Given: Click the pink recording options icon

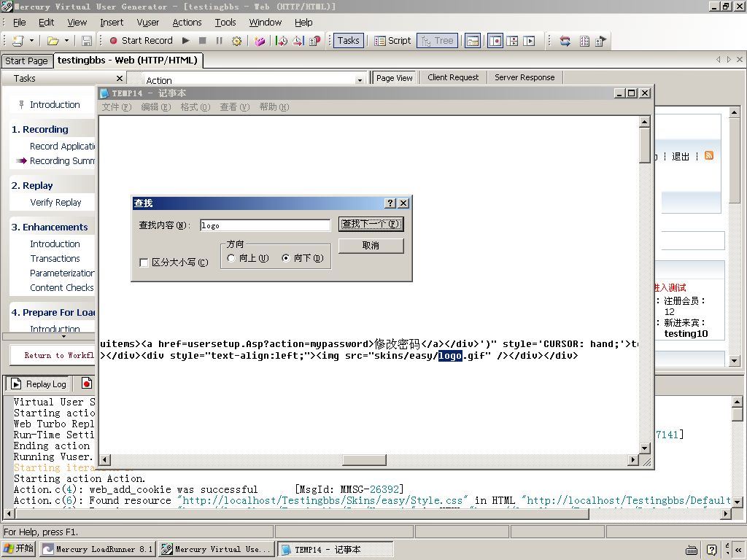Looking at the screenshot, I should tap(260, 41).
